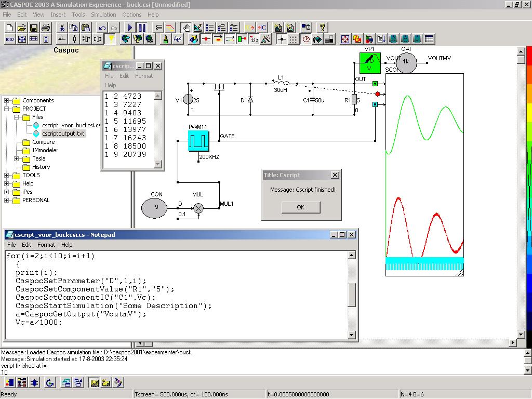Open the Format menu in Notepad

pyautogui.click(x=46, y=245)
